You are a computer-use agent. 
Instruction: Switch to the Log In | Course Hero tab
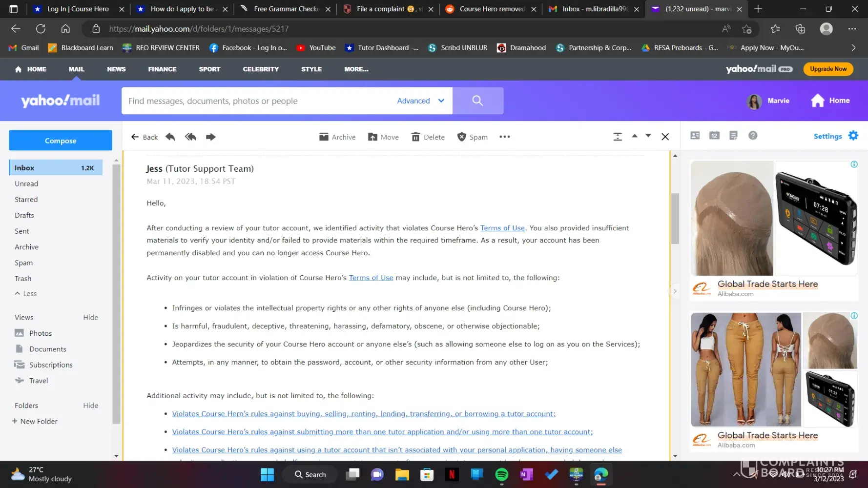click(78, 9)
